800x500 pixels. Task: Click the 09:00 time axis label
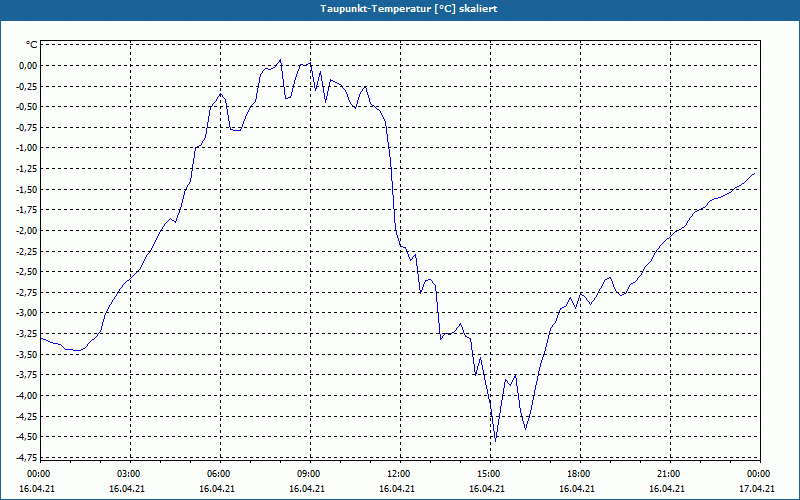point(309,474)
